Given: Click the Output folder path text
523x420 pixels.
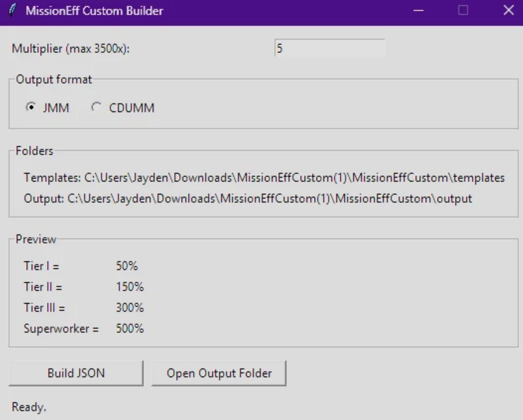Looking at the screenshot, I should [x=248, y=199].
